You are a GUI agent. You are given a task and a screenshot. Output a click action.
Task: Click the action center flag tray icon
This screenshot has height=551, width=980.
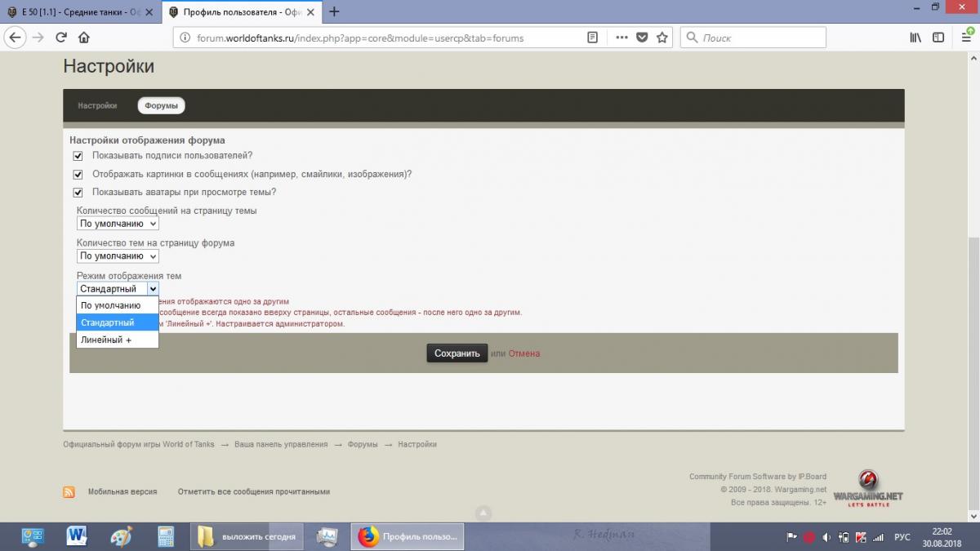[x=791, y=537]
